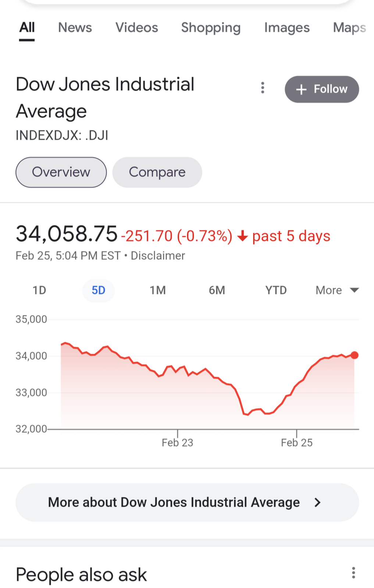Open the Shopping search tab

point(211,28)
